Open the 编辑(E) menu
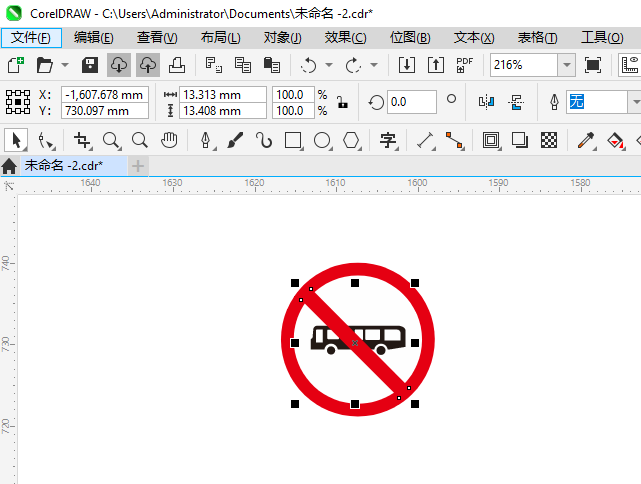Viewport: 641px width, 484px height. (x=94, y=38)
